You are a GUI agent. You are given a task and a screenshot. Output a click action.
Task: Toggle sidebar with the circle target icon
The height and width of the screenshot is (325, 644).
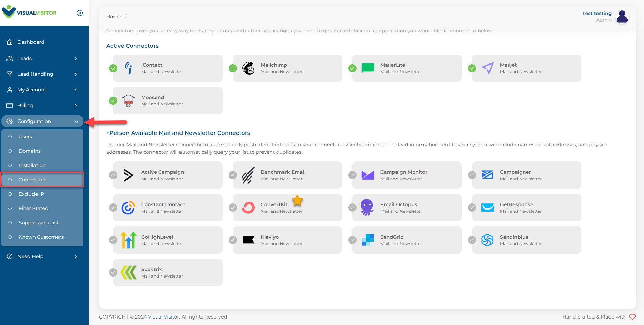coord(80,13)
